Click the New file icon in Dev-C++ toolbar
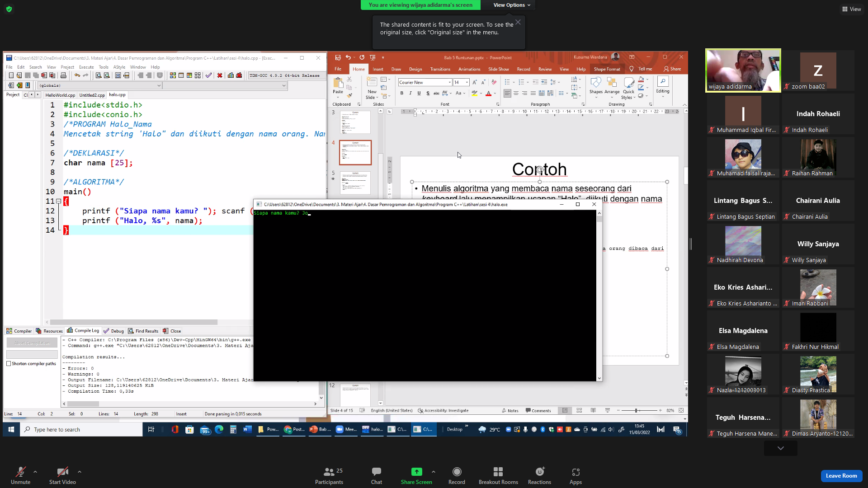The width and height of the screenshot is (868, 488). click(x=11, y=75)
